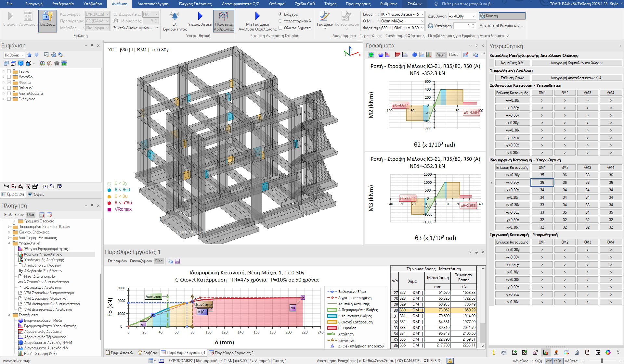
Task: Click the Καμπύλες θ-Μ button
Action: 512,63
